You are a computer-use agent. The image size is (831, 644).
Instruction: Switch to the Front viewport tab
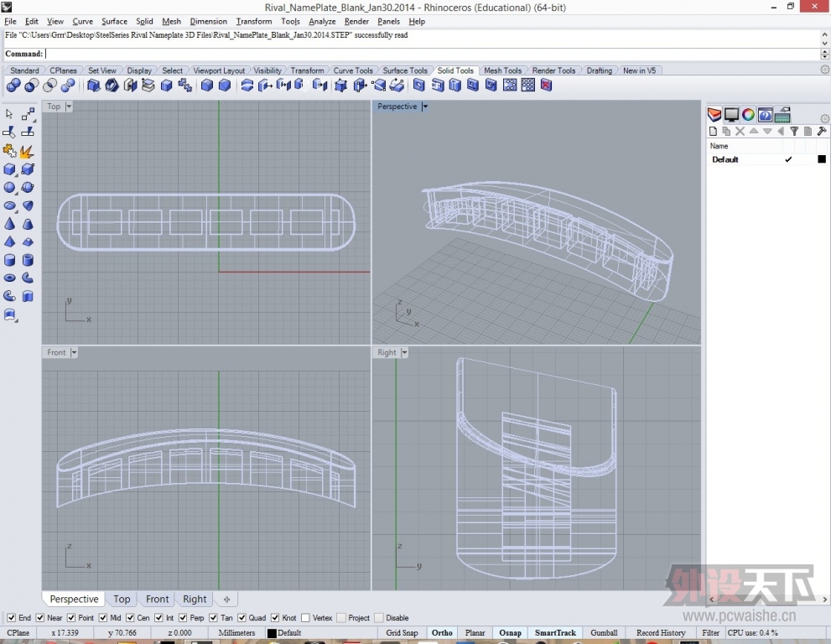coord(157,599)
